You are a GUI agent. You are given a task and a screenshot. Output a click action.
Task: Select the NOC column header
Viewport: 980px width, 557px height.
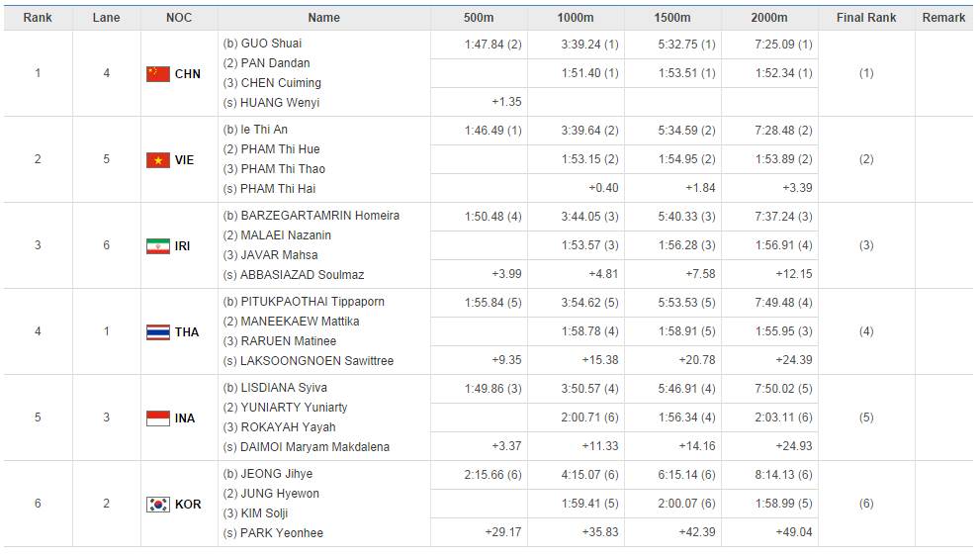[179, 18]
